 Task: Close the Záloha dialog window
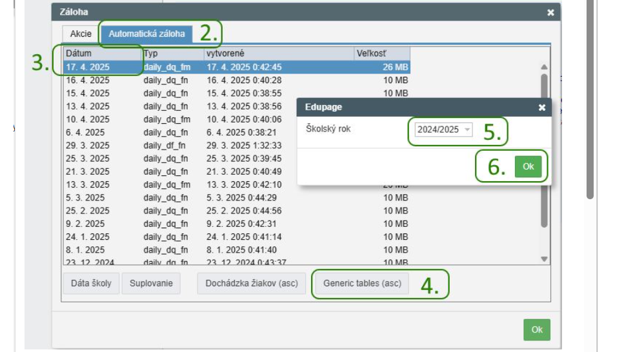click(x=550, y=12)
